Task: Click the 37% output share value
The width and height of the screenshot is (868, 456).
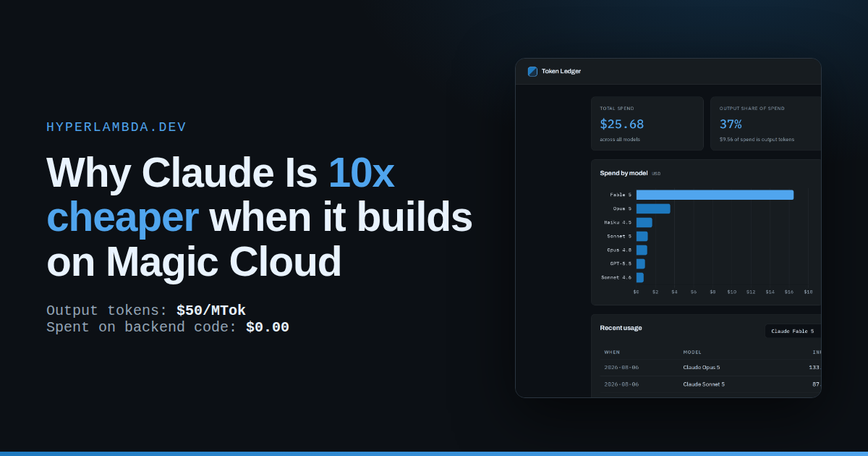Action: tap(731, 124)
